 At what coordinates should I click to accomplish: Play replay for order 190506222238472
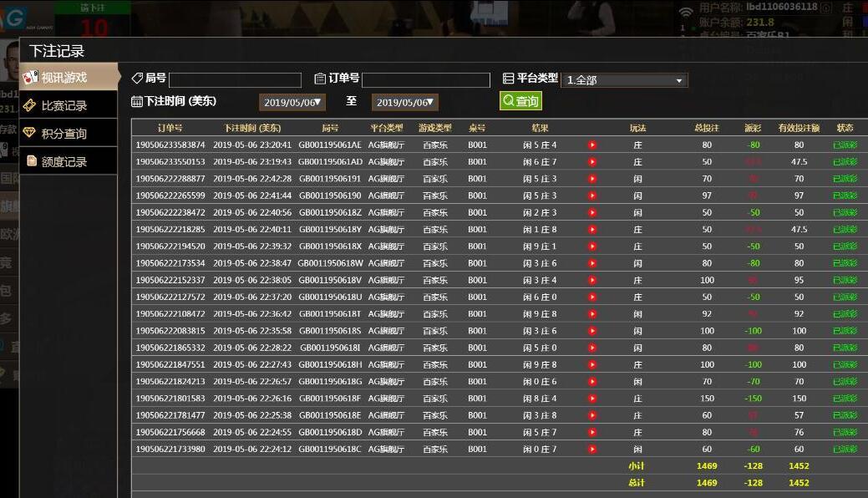[x=592, y=213]
